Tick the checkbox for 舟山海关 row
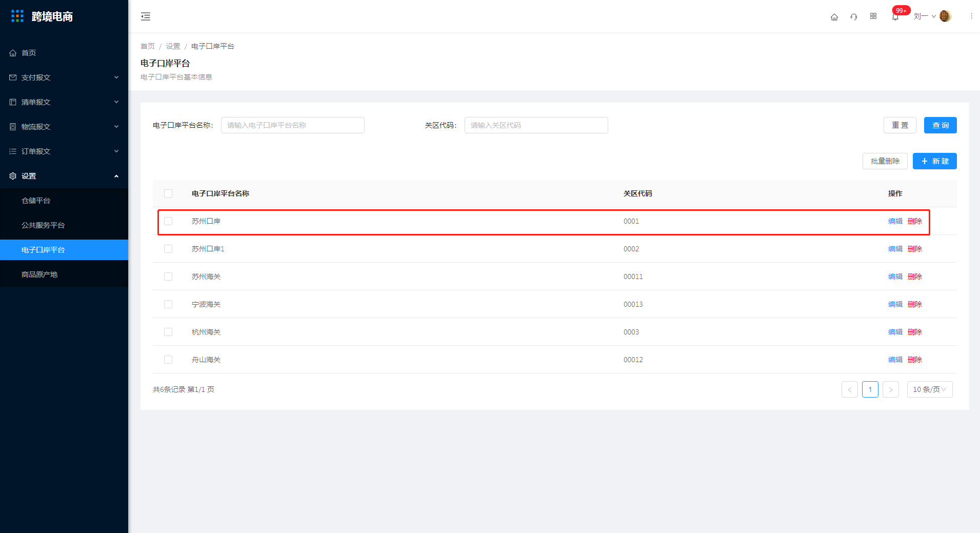 click(x=168, y=360)
